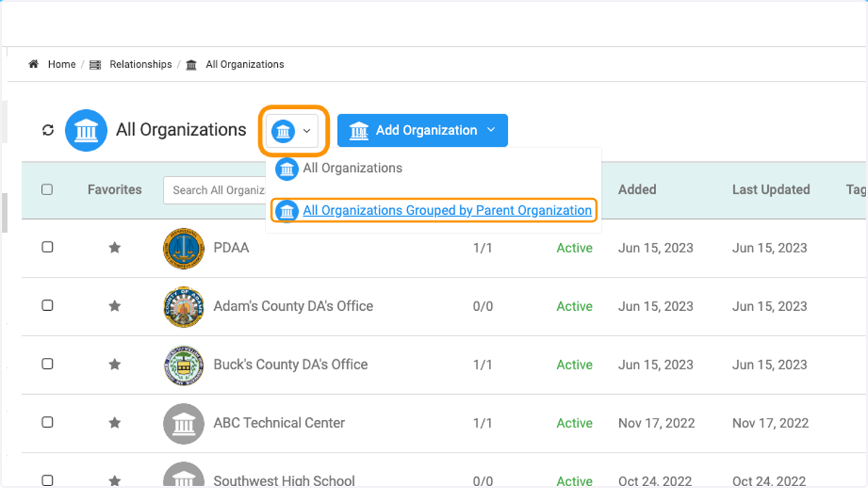Viewport: 868px width, 488px height.
Task: Star Buck's County DA's Office as favorite
Action: tap(114, 364)
